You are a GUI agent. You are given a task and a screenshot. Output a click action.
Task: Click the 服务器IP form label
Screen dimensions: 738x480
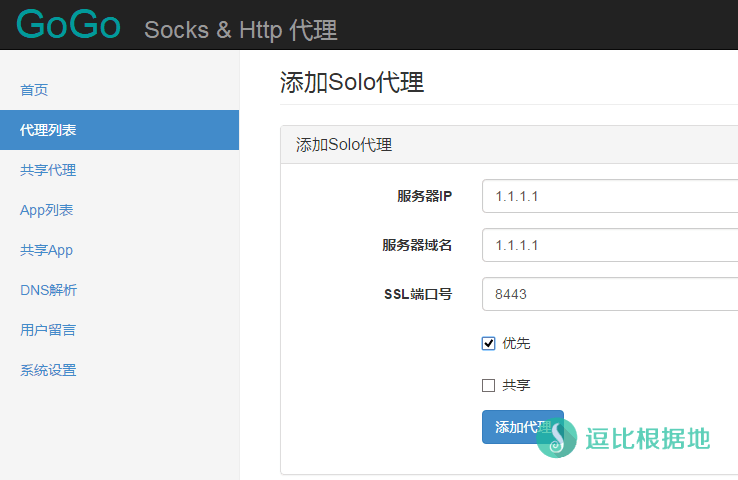424,196
